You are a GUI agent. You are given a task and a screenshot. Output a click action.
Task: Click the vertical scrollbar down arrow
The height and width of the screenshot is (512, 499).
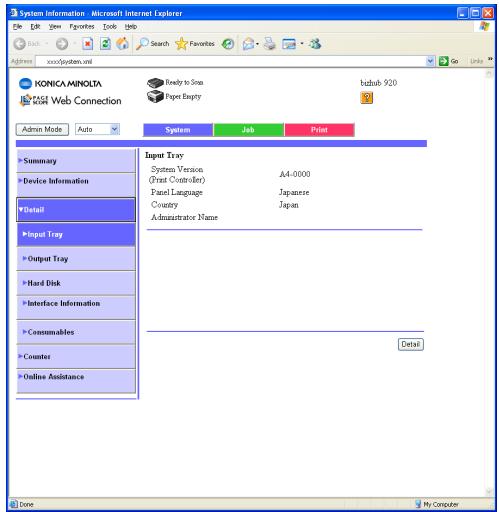tap(489, 491)
